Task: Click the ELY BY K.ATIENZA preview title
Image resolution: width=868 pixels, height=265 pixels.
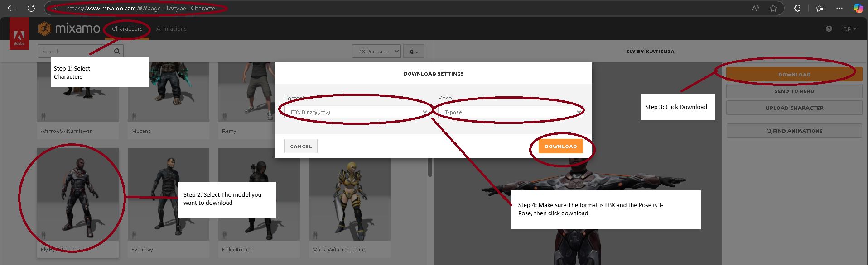Action: tap(650, 52)
